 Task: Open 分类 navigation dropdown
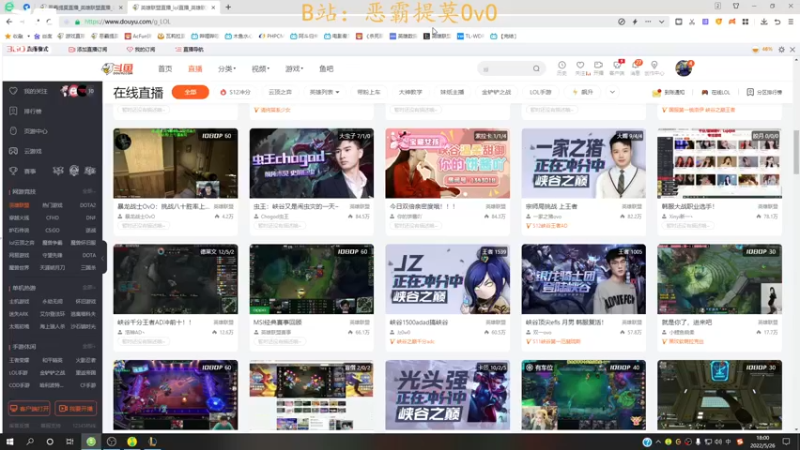227,68
